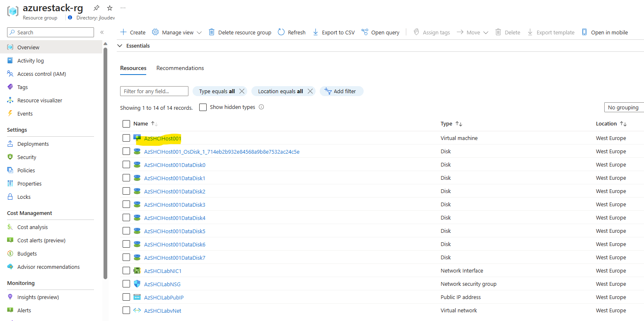Click the directory info icon
This screenshot has width=644, height=321.
70,18
